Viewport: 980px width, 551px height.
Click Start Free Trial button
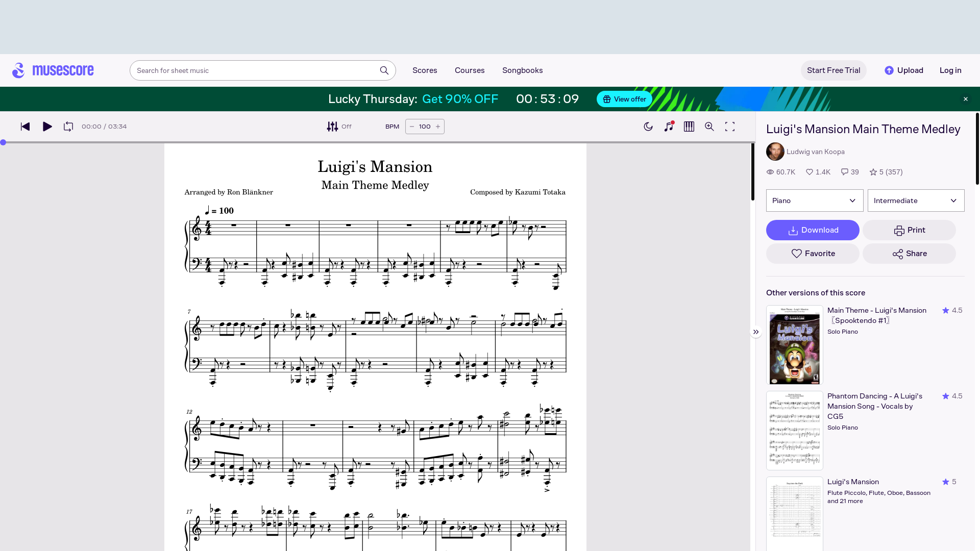coord(834,70)
